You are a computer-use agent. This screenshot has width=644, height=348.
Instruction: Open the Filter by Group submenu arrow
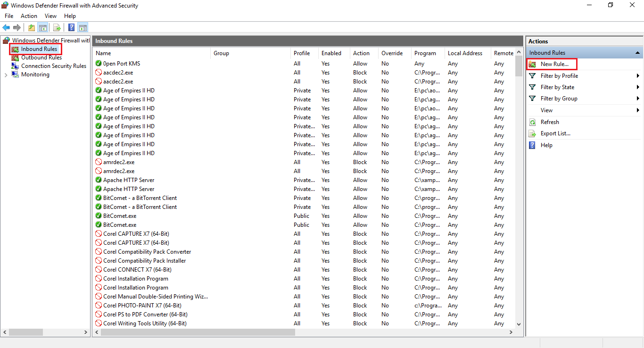pos(638,99)
